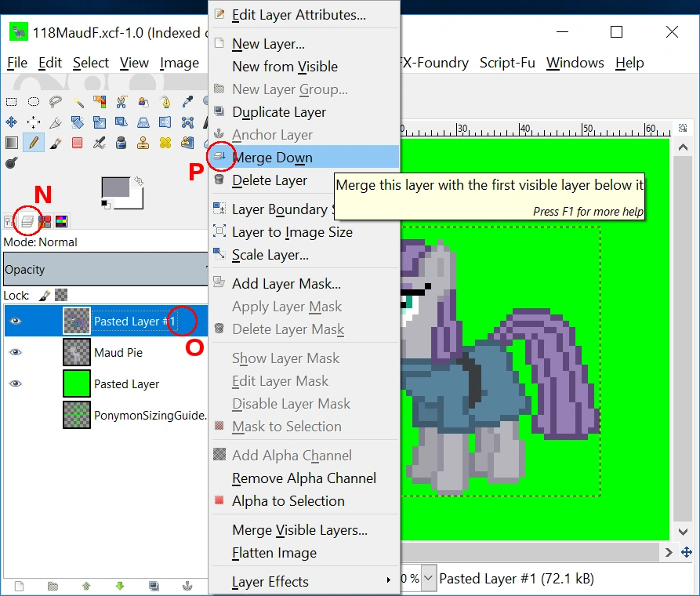700x596 pixels.
Task: Select the Perspective Clone tool
Action: pyautogui.click(x=187, y=143)
